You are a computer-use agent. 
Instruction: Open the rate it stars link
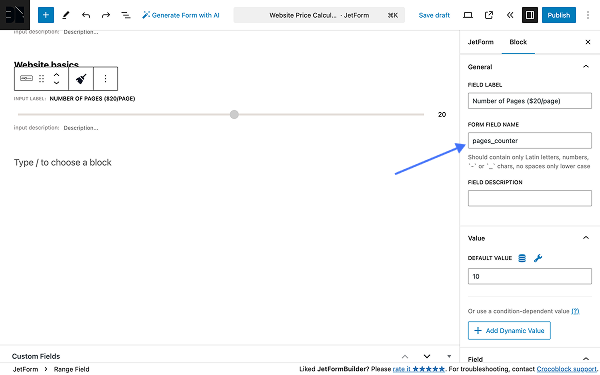click(419, 369)
